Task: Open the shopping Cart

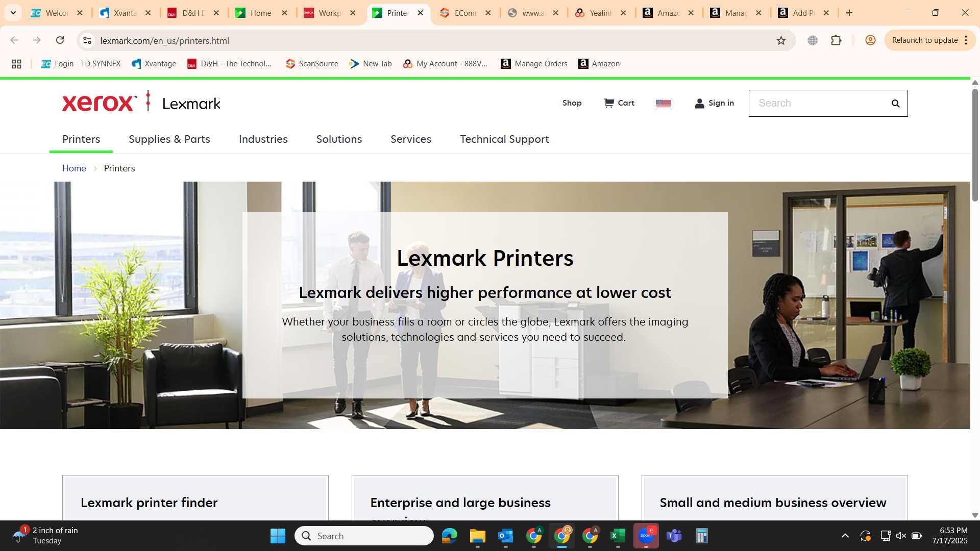Action: pos(619,103)
